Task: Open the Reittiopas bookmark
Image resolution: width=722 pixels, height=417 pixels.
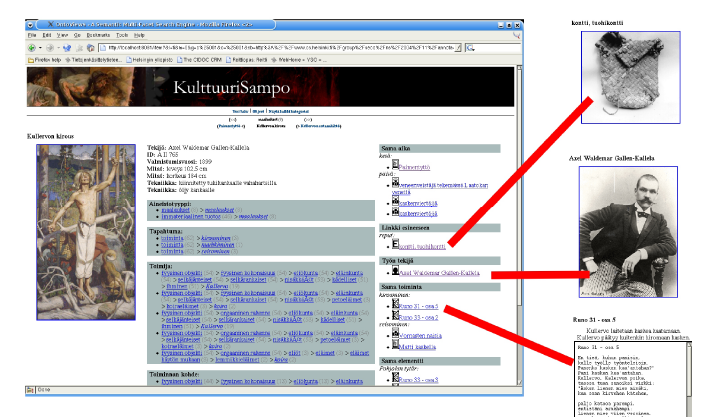Action: pyautogui.click(x=246, y=60)
